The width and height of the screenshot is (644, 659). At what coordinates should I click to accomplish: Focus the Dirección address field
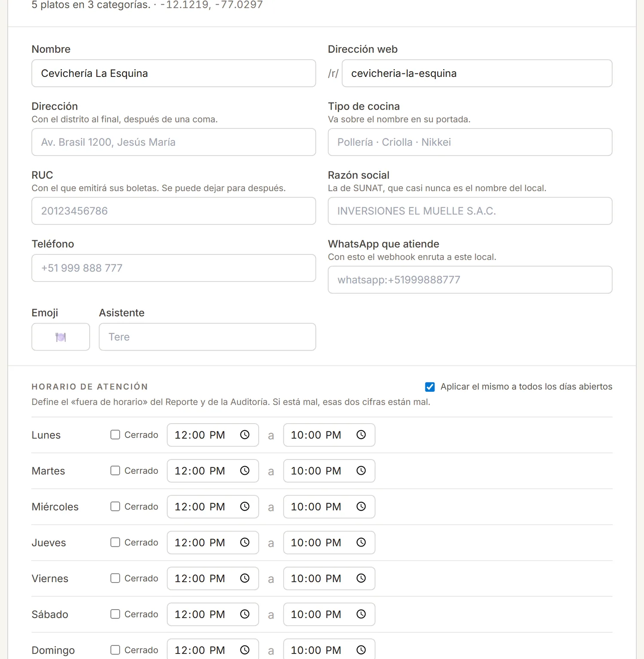[173, 142]
